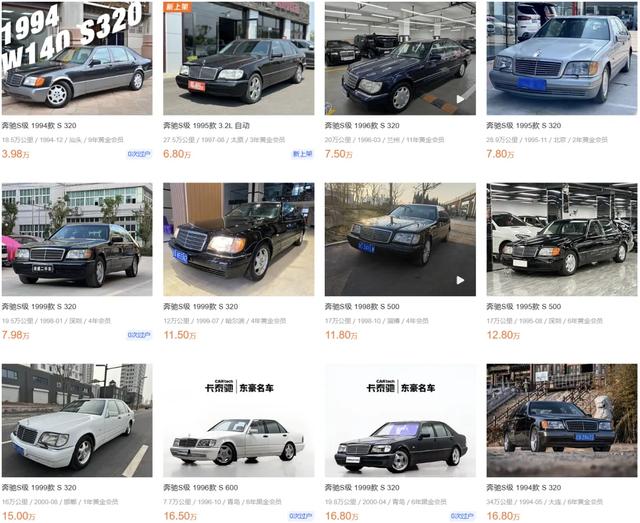Open the black S 320 photo with 卡泰驰 logo
This screenshot has height=523, width=640.
point(400,420)
